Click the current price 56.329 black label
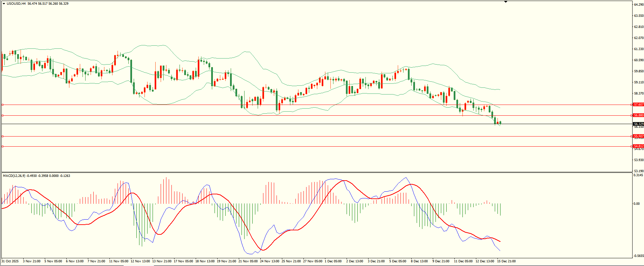 click(x=638, y=124)
